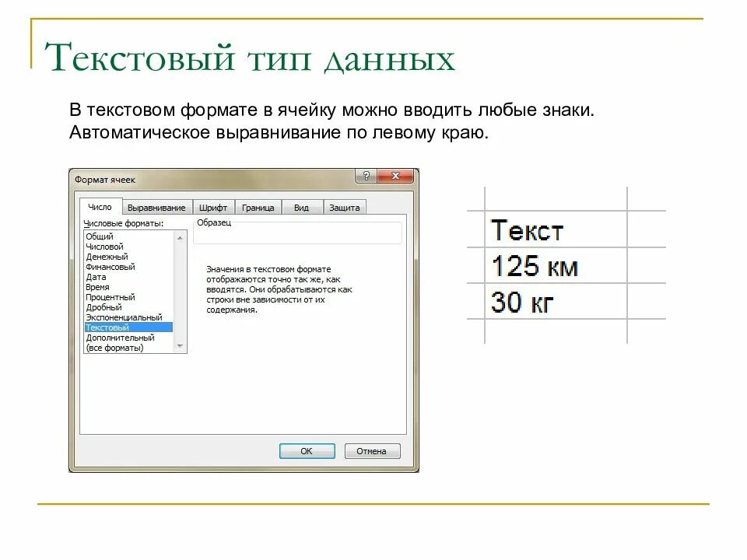The width and height of the screenshot is (747, 560).
Task: Select Процентный format
Action: [128, 297]
